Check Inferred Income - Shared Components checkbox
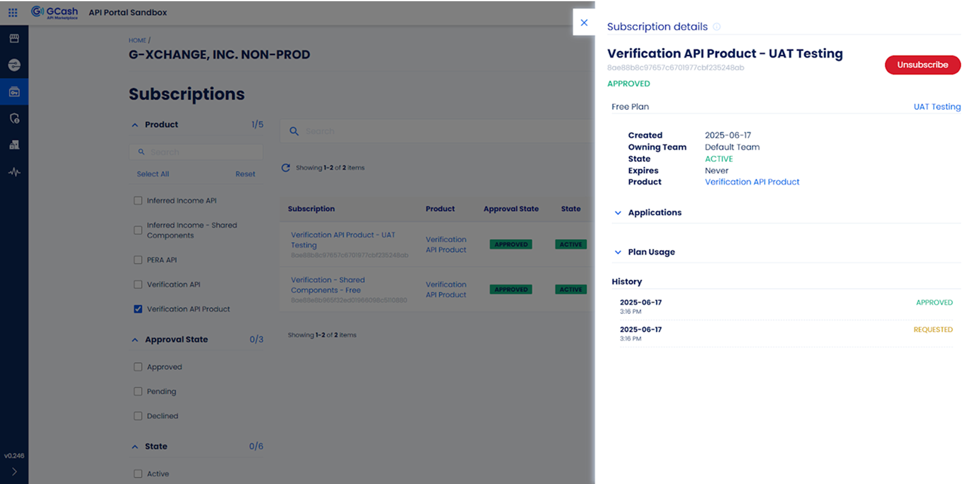 (138, 230)
